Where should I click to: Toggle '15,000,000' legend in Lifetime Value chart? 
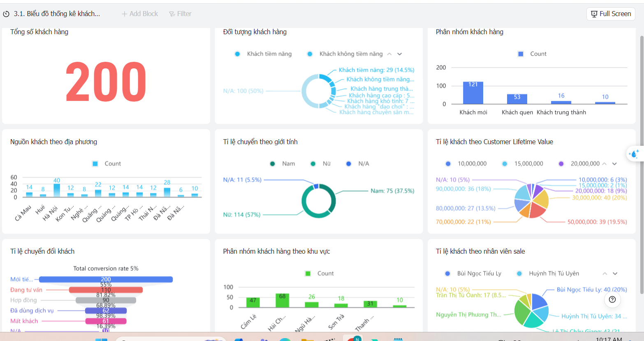[x=523, y=164]
